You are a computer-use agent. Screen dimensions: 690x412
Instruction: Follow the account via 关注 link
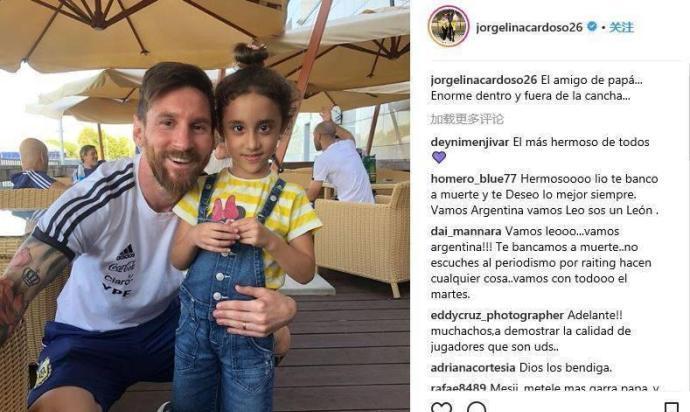point(621,27)
